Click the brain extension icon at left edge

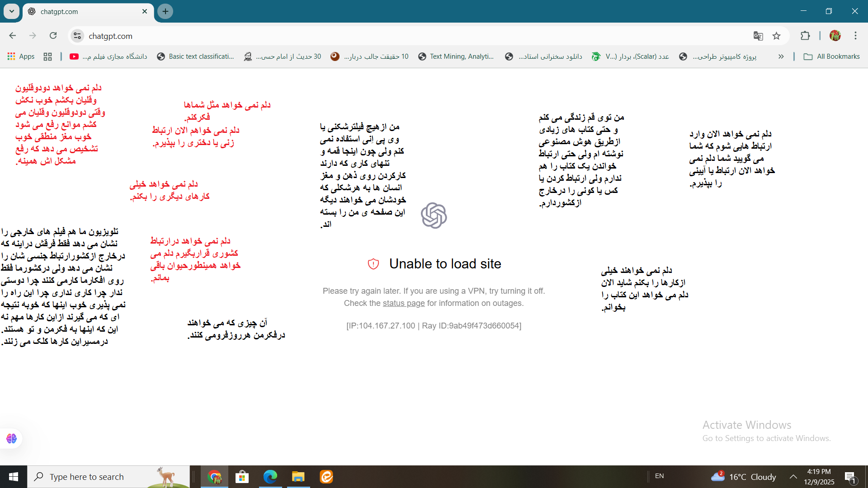11,438
